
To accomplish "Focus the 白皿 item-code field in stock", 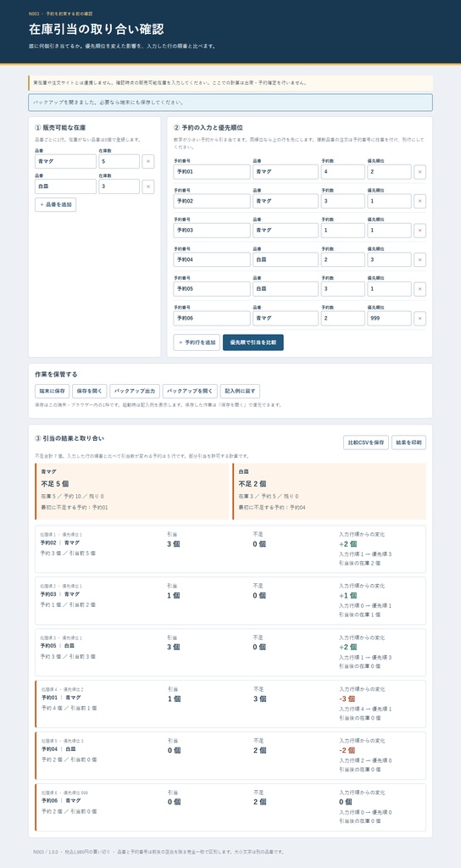I will [x=65, y=186].
